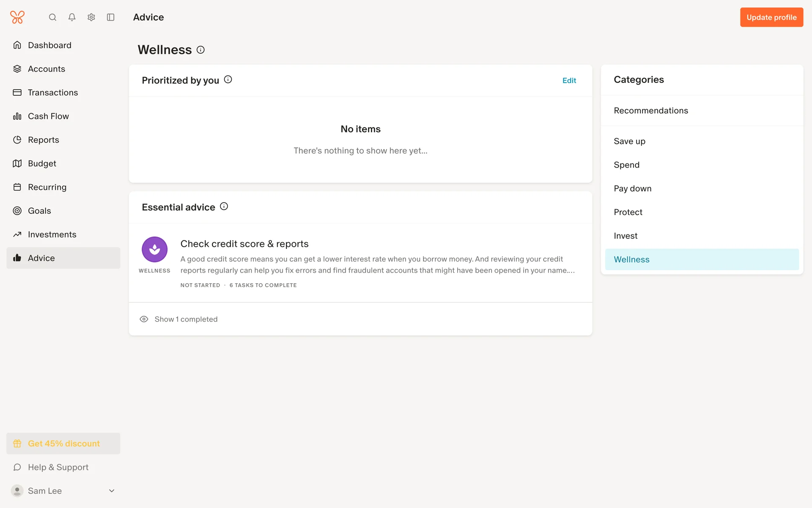Show 1 completed via eye toggle
812x508 pixels.
tap(144, 319)
